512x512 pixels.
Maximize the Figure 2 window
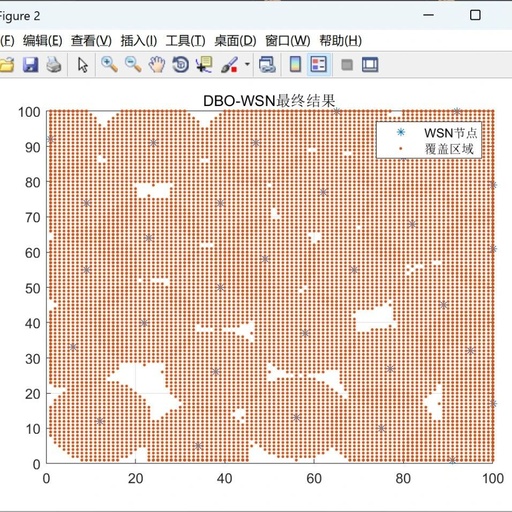click(x=475, y=15)
